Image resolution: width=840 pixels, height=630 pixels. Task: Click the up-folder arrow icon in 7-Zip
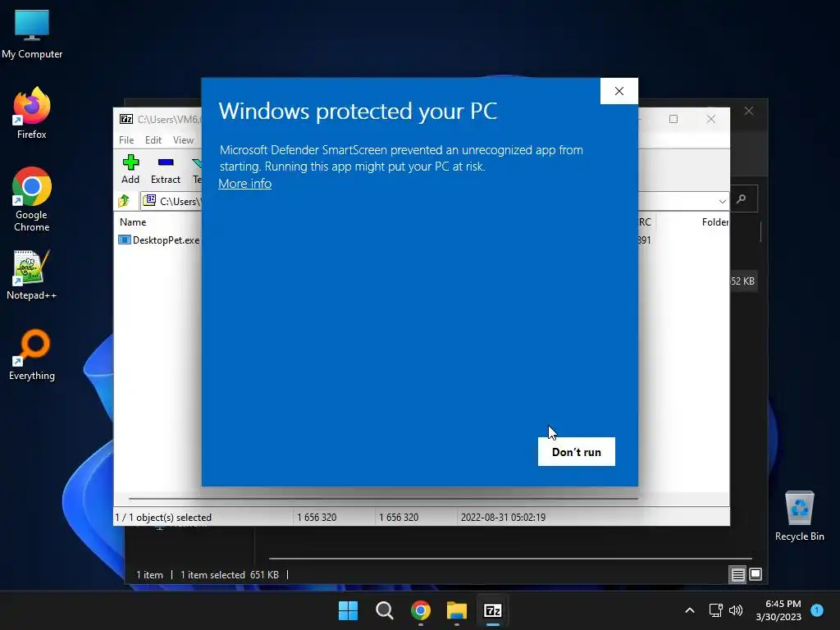coord(125,201)
